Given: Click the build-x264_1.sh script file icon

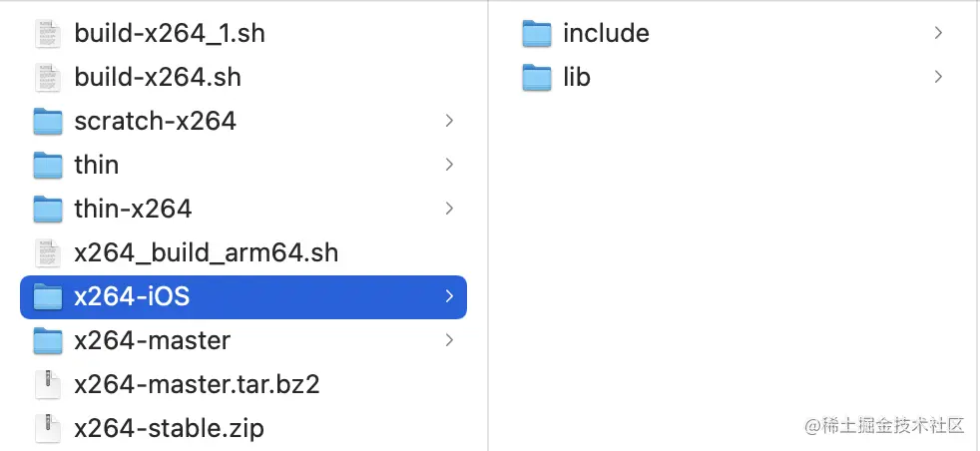Looking at the screenshot, I should [x=48, y=33].
